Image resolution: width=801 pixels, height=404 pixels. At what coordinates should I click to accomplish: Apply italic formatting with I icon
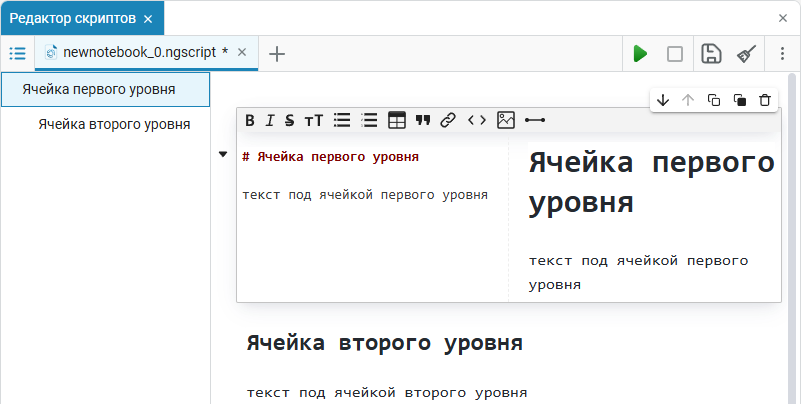270,121
